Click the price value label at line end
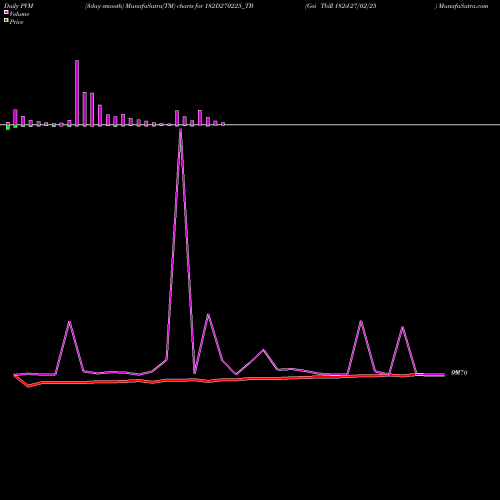This screenshot has width=500, height=500. 459,373
